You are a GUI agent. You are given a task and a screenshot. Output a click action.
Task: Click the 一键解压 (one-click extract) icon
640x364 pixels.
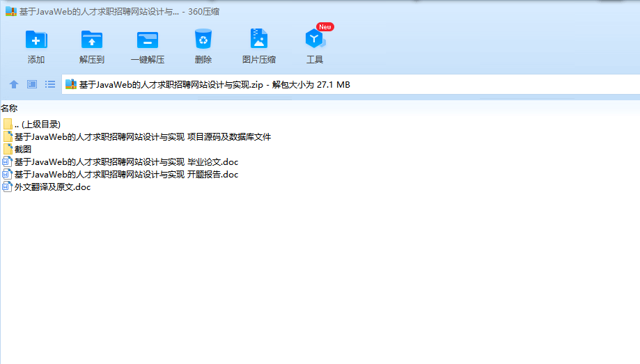148,40
